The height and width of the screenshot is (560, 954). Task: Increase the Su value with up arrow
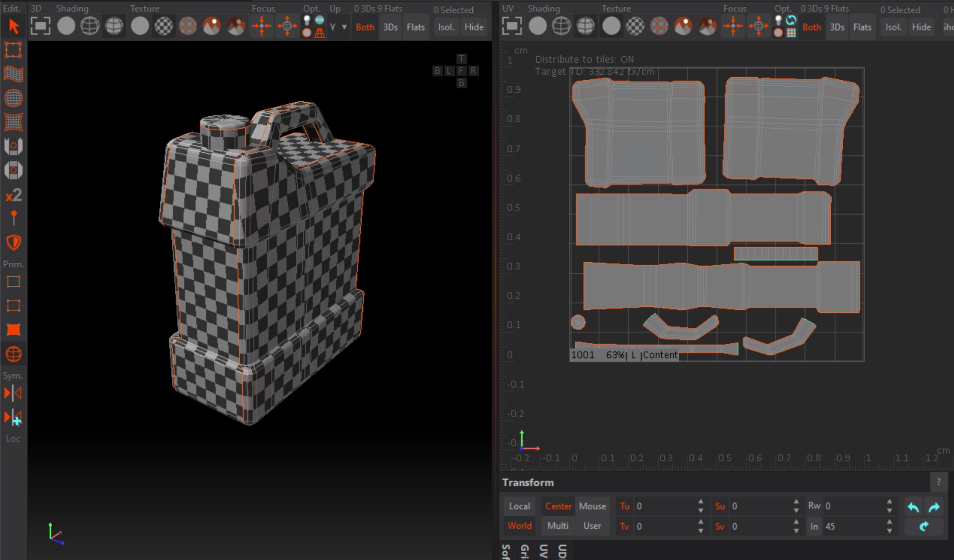point(796,502)
